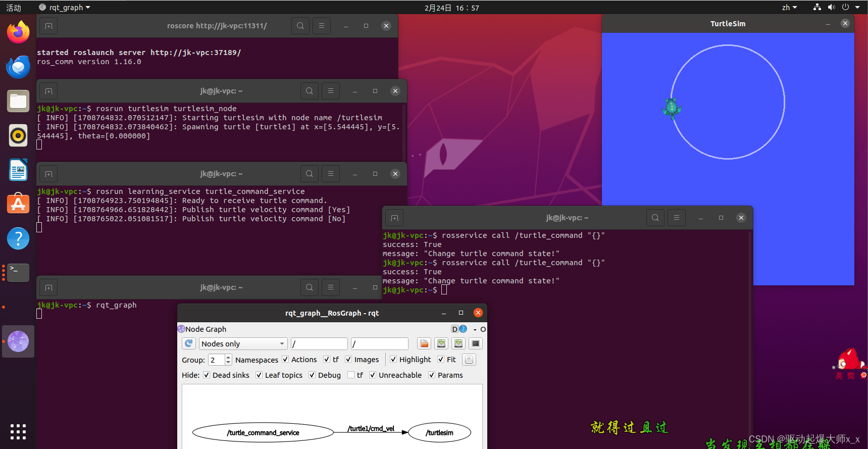This screenshot has width=868, height=449.
Task: Open the Files manager in dock
Action: (x=18, y=101)
